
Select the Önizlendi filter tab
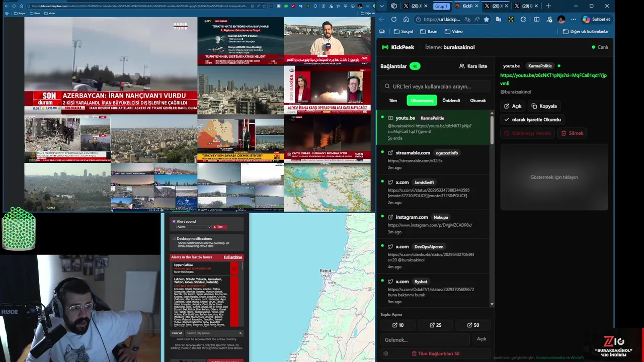coord(451,101)
